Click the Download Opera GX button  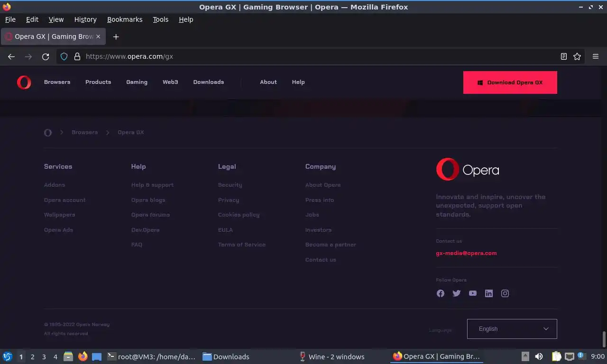coord(510,82)
